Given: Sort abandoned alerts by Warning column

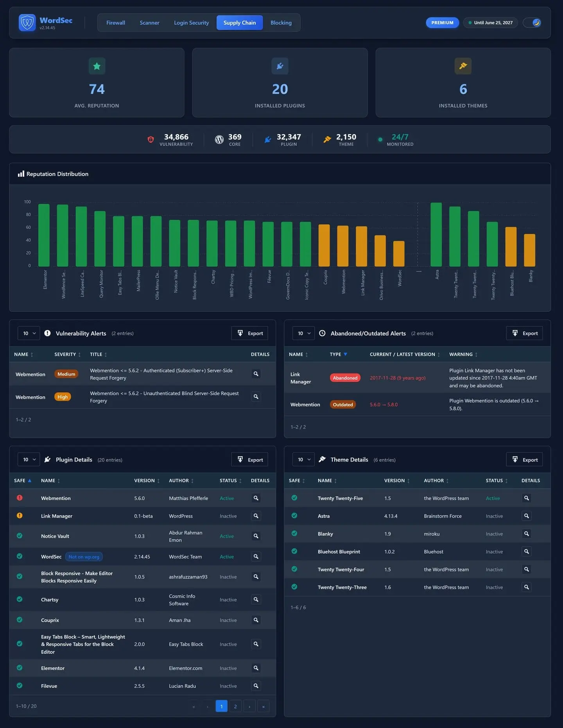Looking at the screenshot, I should (463, 354).
